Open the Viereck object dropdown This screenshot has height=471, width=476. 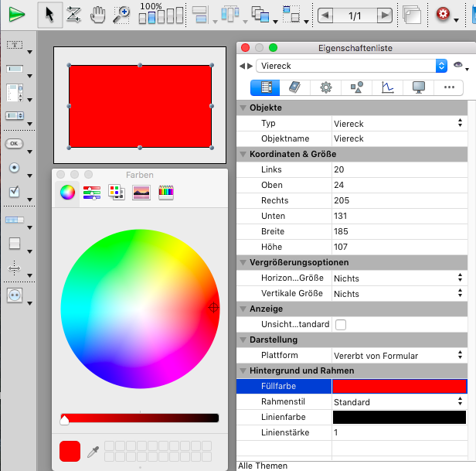tap(441, 66)
